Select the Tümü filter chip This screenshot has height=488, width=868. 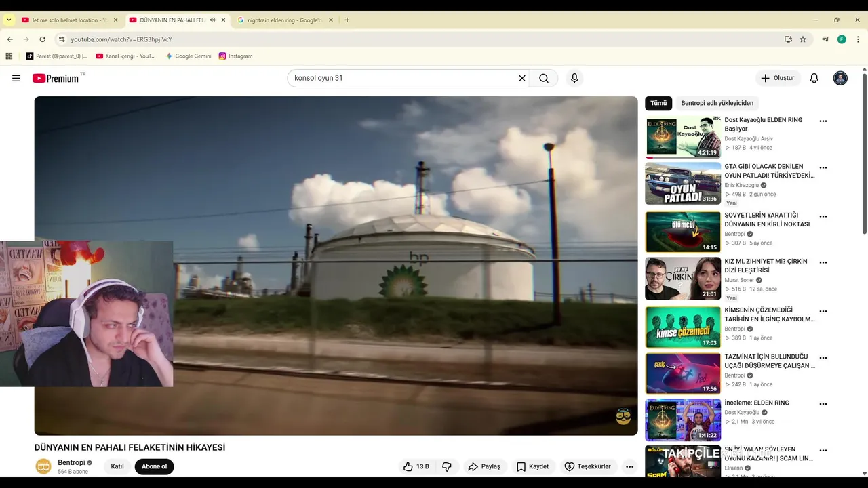click(x=658, y=103)
